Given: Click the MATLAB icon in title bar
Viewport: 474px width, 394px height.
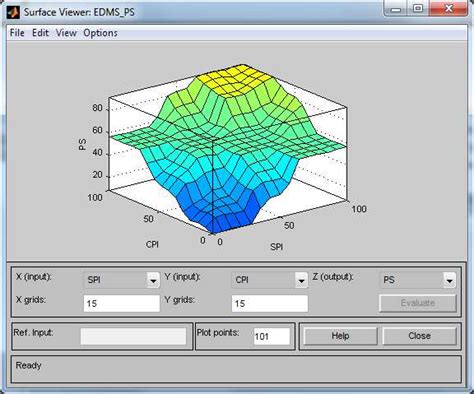Looking at the screenshot, I should pos(13,12).
